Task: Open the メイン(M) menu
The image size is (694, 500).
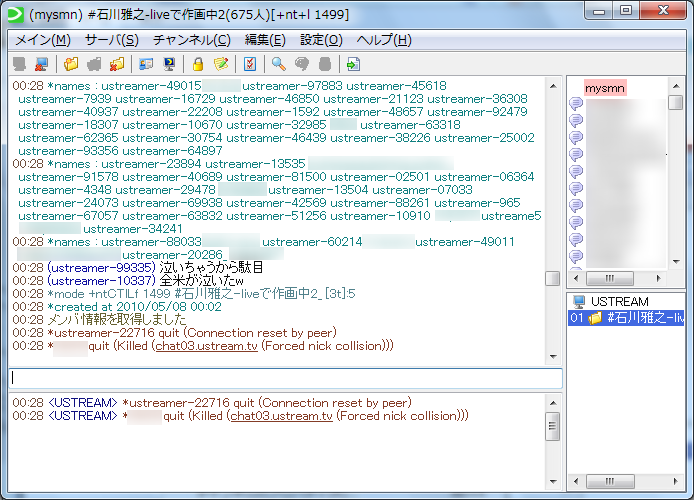Action: click(41, 40)
